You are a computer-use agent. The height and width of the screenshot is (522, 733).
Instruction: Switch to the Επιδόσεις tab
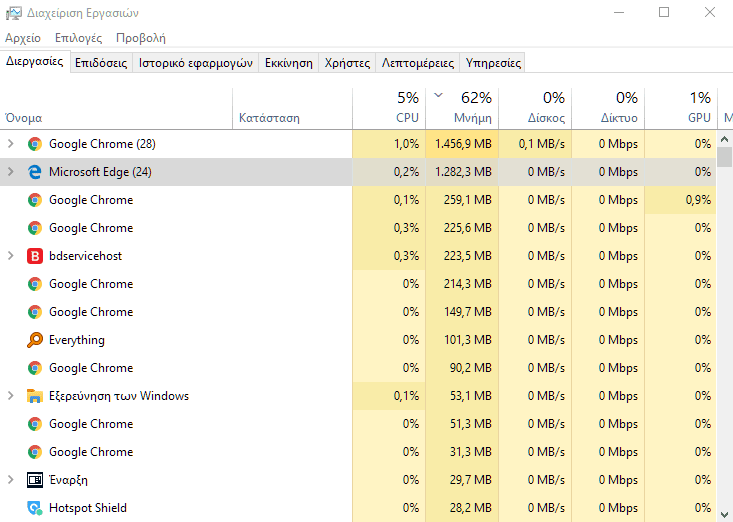(x=101, y=63)
